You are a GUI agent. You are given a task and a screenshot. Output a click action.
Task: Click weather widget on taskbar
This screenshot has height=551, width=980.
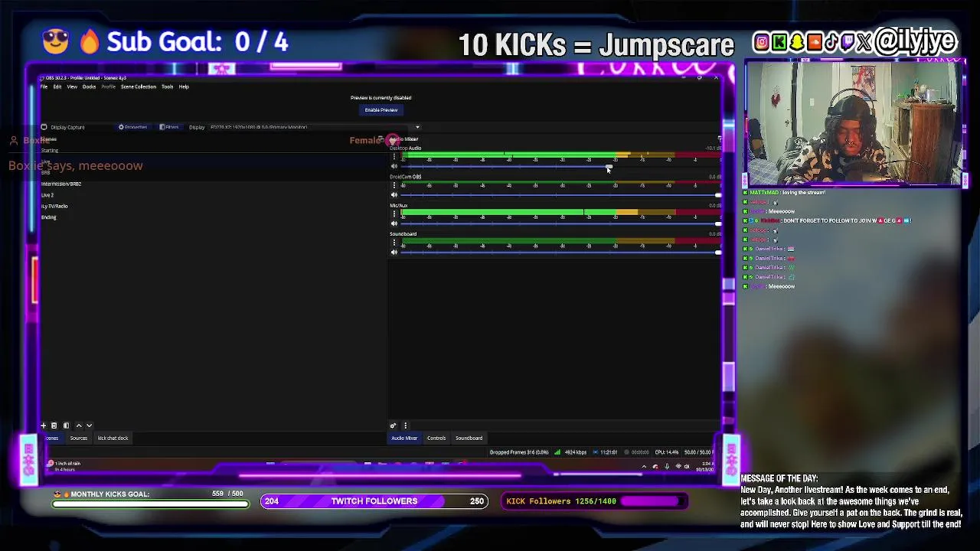pos(66,466)
